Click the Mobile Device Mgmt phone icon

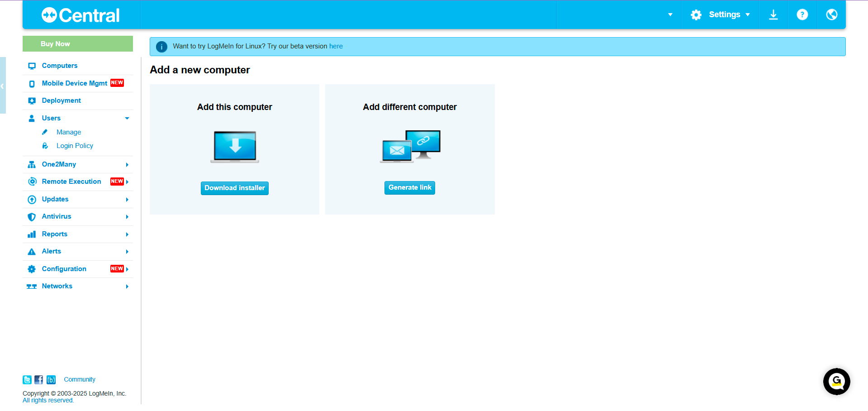32,84
